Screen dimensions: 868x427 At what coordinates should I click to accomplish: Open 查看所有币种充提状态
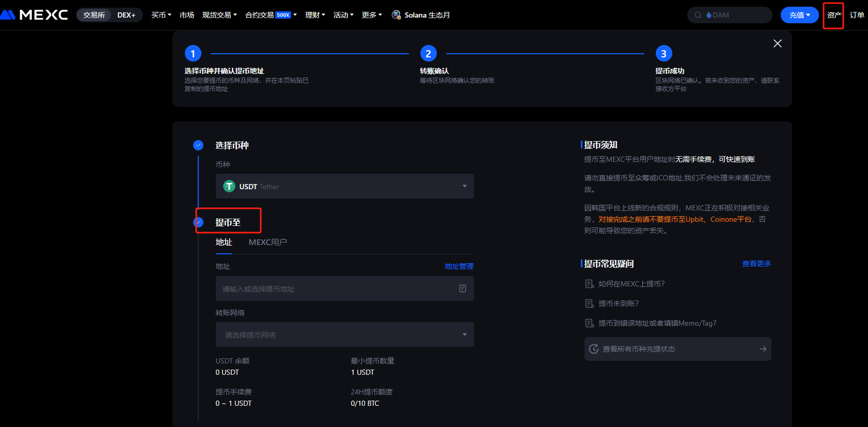point(678,349)
